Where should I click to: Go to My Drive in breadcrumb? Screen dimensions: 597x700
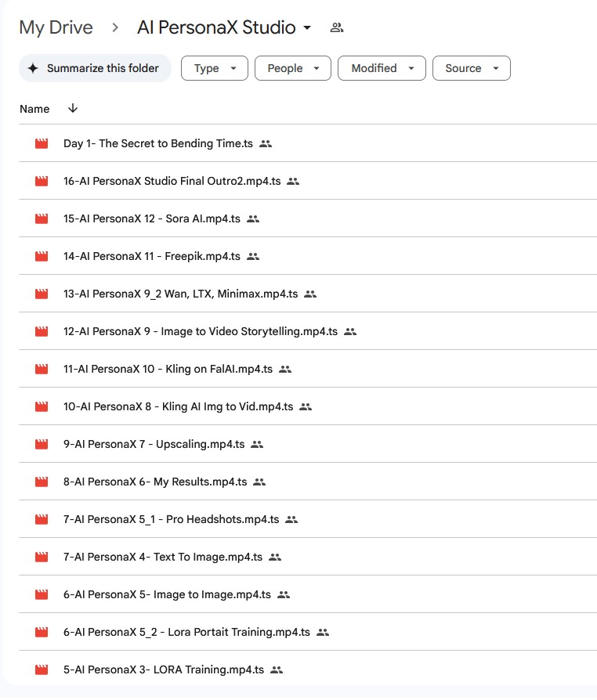pyautogui.click(x=56, y=27)
